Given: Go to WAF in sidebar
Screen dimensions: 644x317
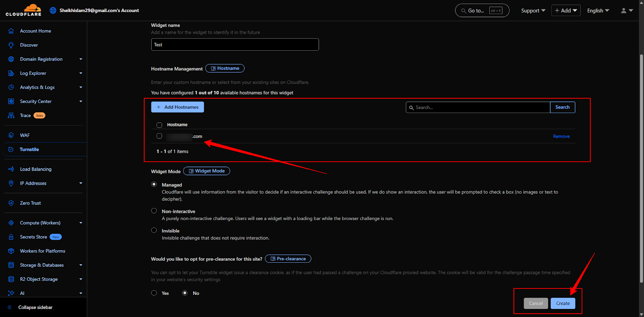Looking at the screenshot, I should pos(25,135).
